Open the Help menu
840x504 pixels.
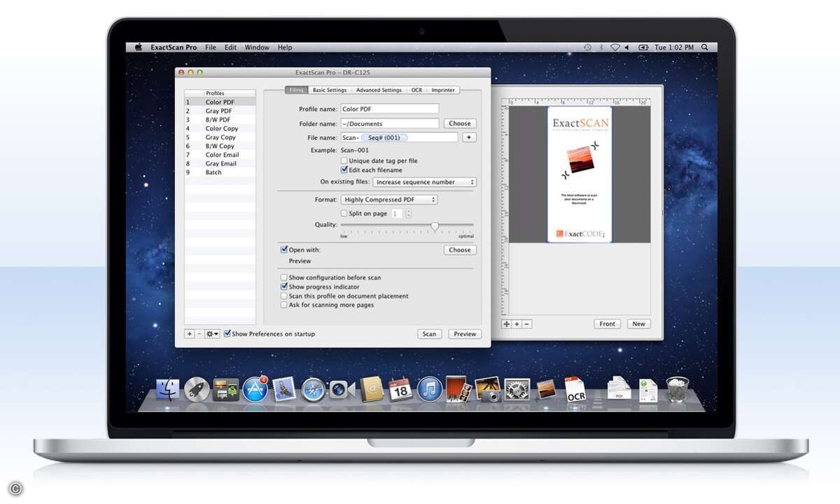pos(285,48)
